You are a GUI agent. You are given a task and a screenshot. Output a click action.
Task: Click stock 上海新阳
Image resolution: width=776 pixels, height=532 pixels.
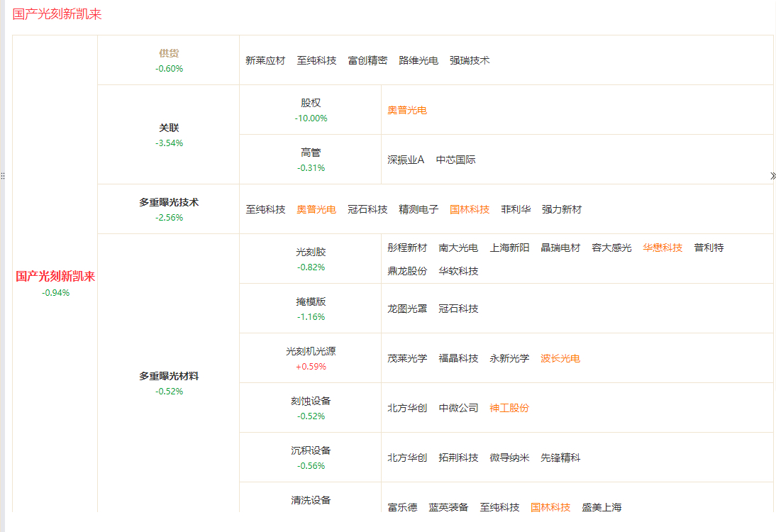[x=509, y=248]
